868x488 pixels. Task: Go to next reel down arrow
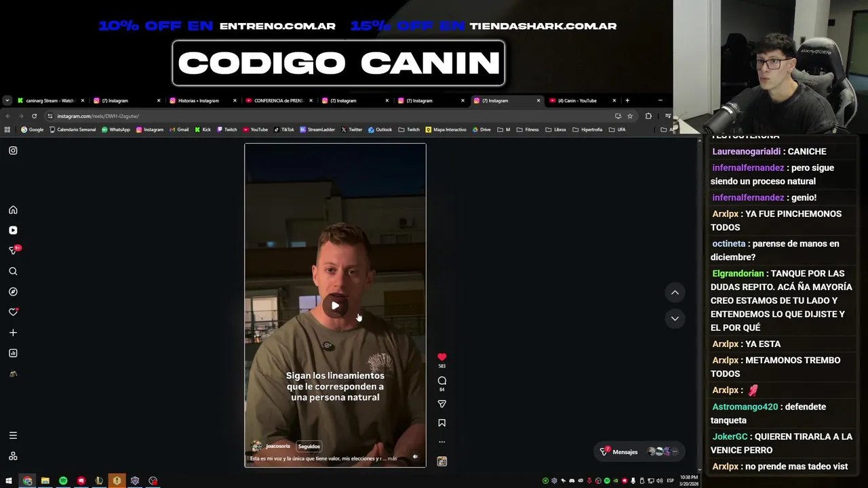tap(675, 319)
